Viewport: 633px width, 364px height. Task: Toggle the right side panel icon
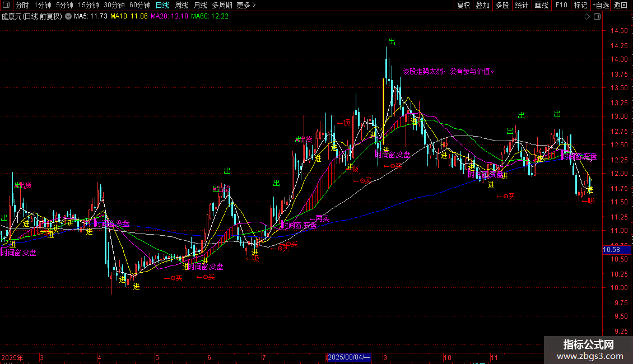click(x=597, y=17)
